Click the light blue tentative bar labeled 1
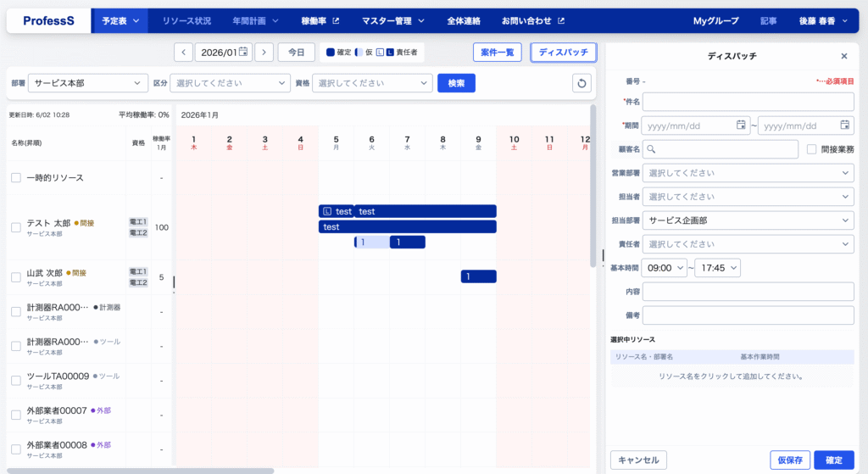This screenshot has height=474, width=868. pos(372,242)
